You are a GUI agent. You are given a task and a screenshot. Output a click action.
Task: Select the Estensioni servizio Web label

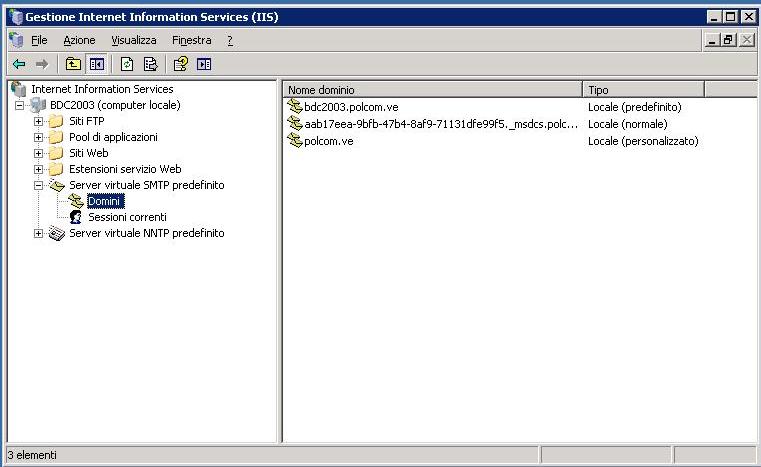tap(125, 169)
